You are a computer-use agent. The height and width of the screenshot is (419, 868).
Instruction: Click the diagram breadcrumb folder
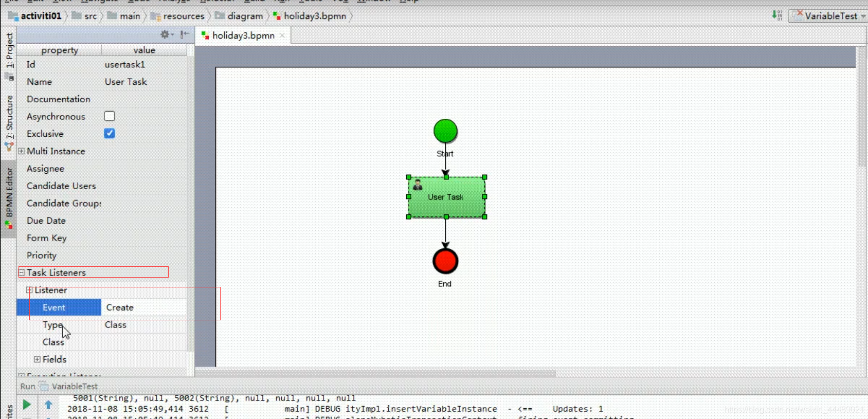tap(239, 16)
